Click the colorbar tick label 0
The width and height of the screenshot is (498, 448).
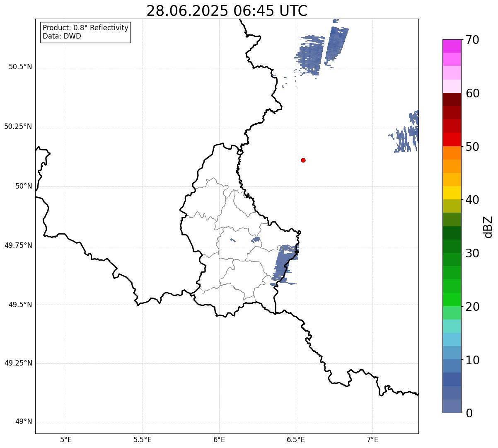(469, 413)
